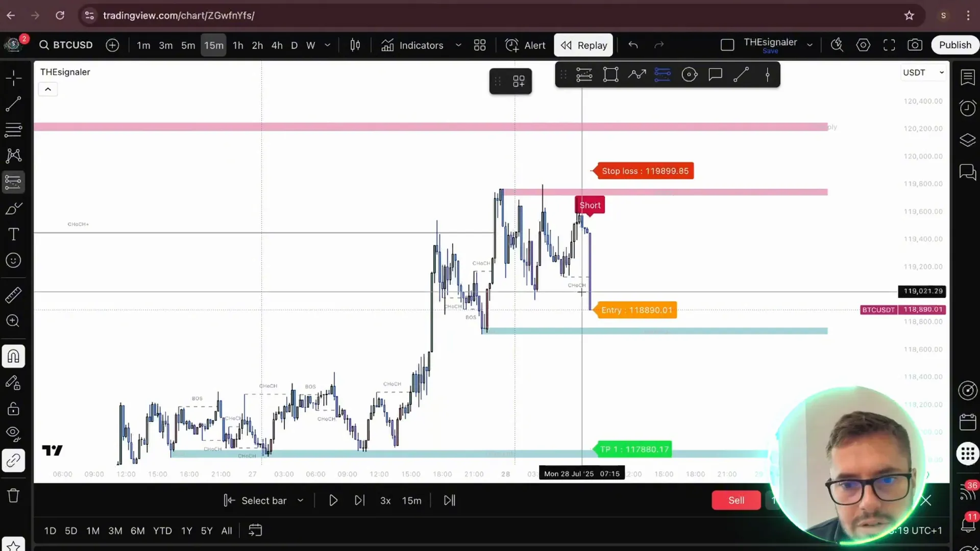Select the 15m timeframe
Image resolution: width=980 pixels, height=551 pixels.
pyautogui.click(x=213, y=45)
